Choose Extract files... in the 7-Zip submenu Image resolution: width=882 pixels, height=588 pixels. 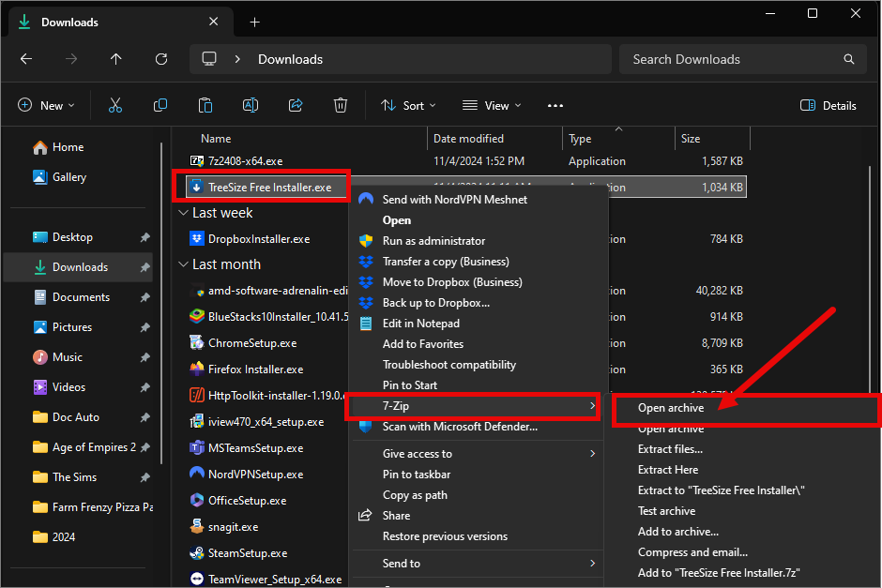coord(670,449)
